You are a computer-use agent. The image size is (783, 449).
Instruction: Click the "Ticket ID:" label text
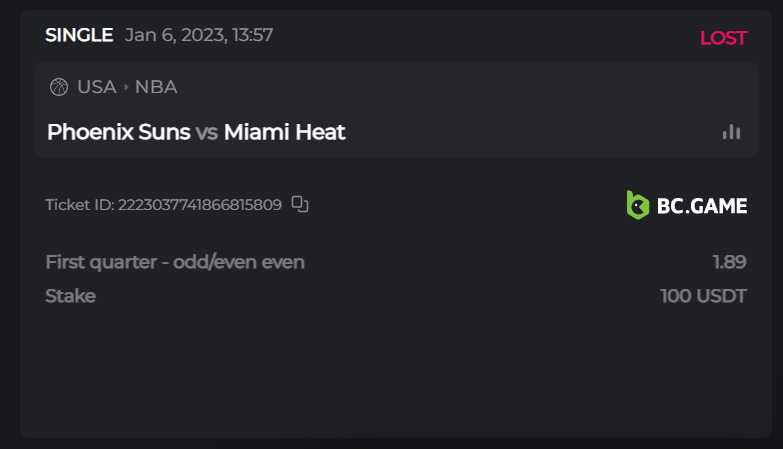80,205
